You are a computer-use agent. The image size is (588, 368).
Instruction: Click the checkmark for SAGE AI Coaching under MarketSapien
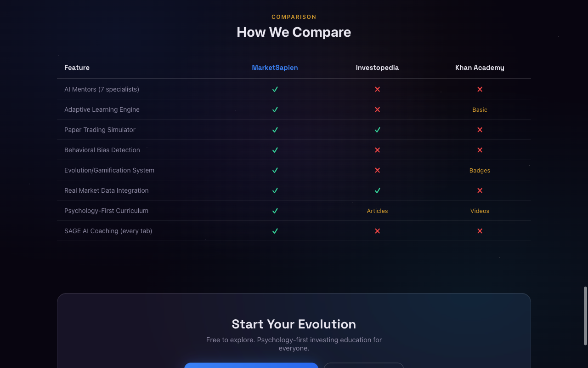click(275, 231)
